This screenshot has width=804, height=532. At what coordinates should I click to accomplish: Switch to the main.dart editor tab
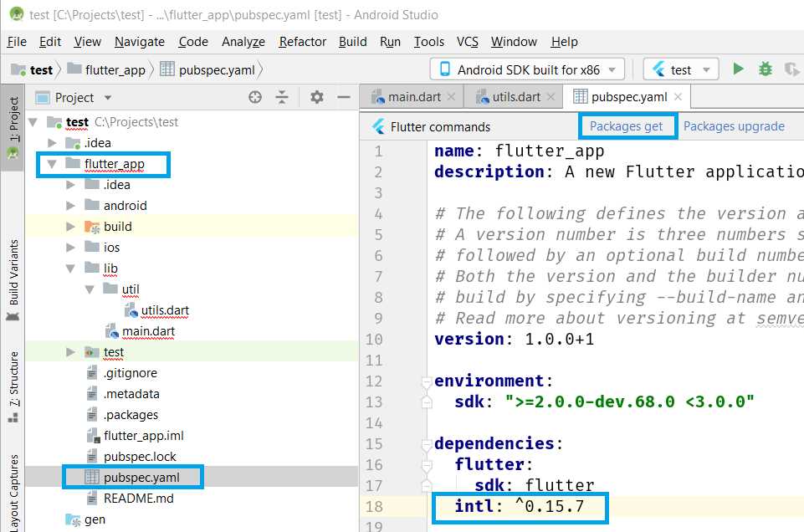tap(414, 95)
